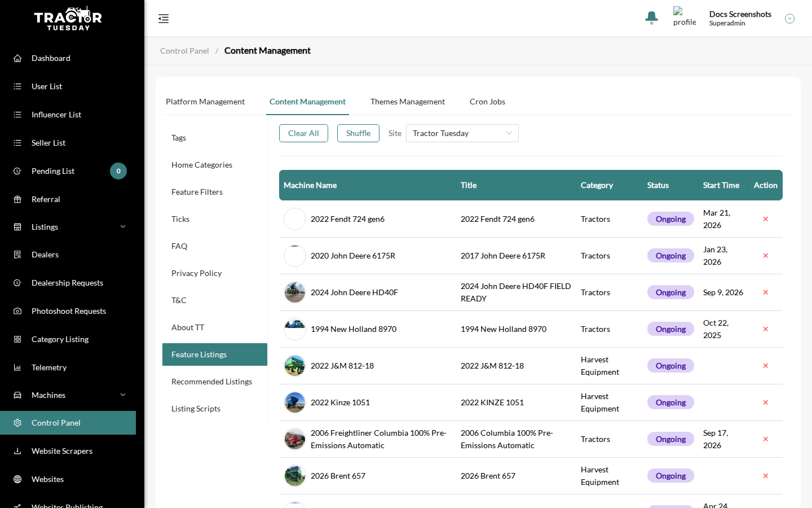
Task: Click the Control Panel gear icon
Action: (x=17, y=423)
